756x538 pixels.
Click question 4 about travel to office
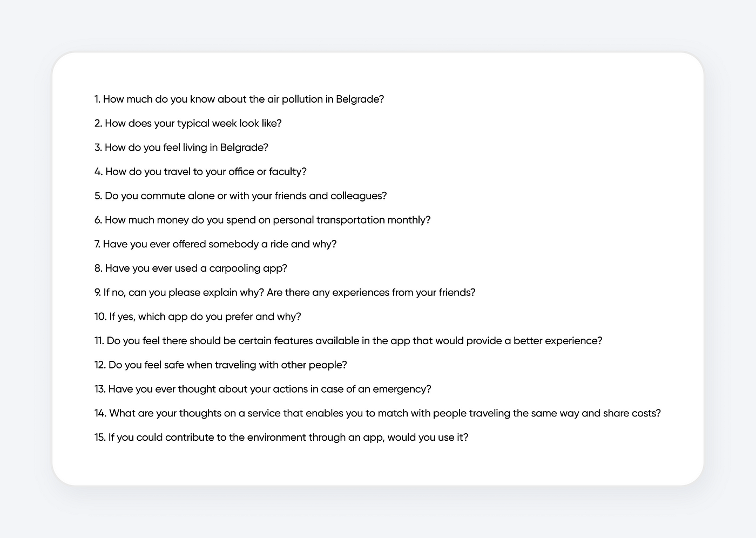pos(200,172)
